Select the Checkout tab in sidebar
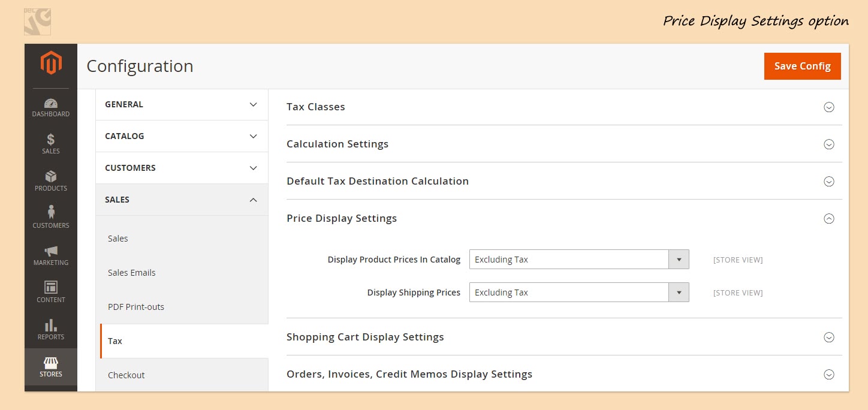Screen dimensions: 868x410 (126, 375)
